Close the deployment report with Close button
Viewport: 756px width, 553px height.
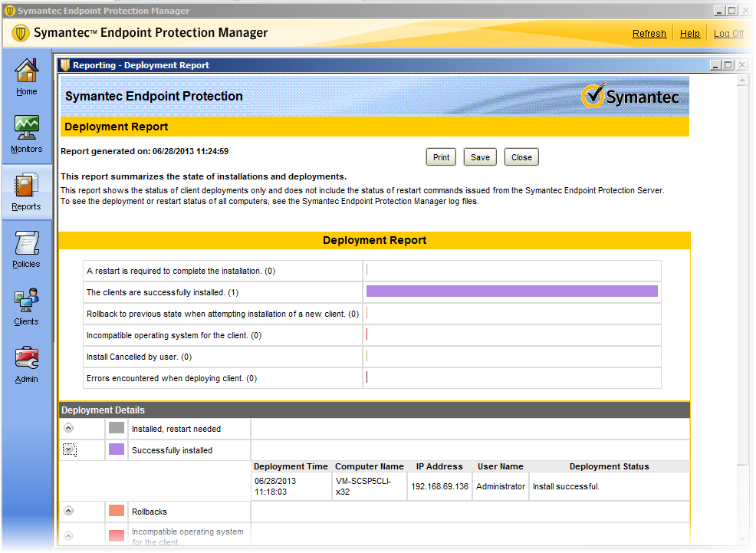521,157
